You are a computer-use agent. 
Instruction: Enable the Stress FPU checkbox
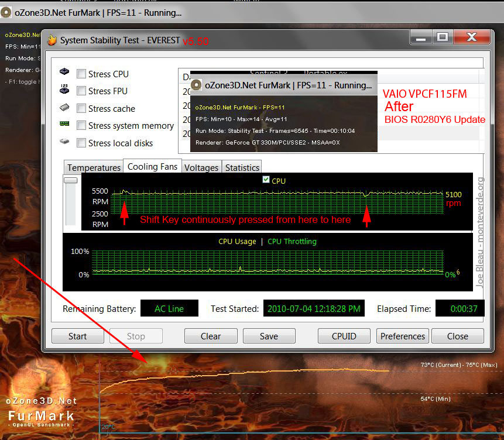pyautogui.click(x=81, y=91)
